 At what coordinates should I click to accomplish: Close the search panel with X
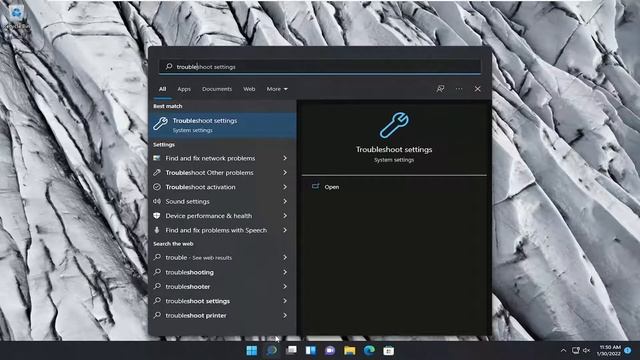(478, 89)
